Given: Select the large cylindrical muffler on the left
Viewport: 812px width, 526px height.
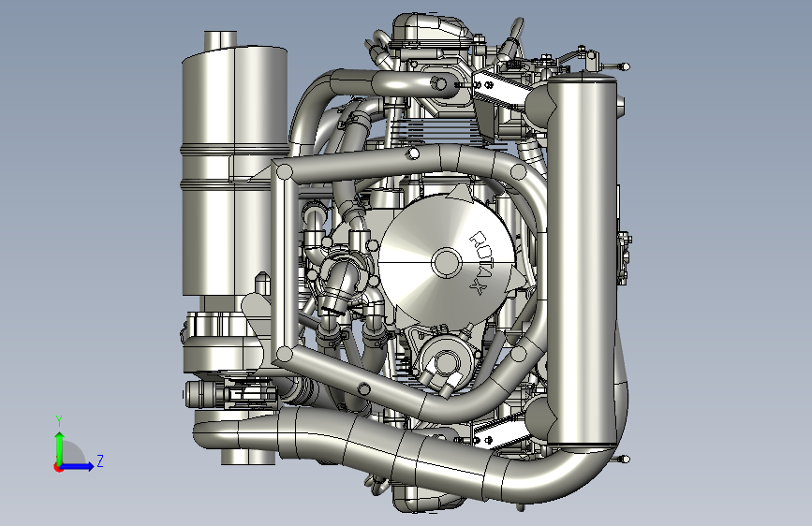Looking at the screenshot, I should click(x=234, y=171).
